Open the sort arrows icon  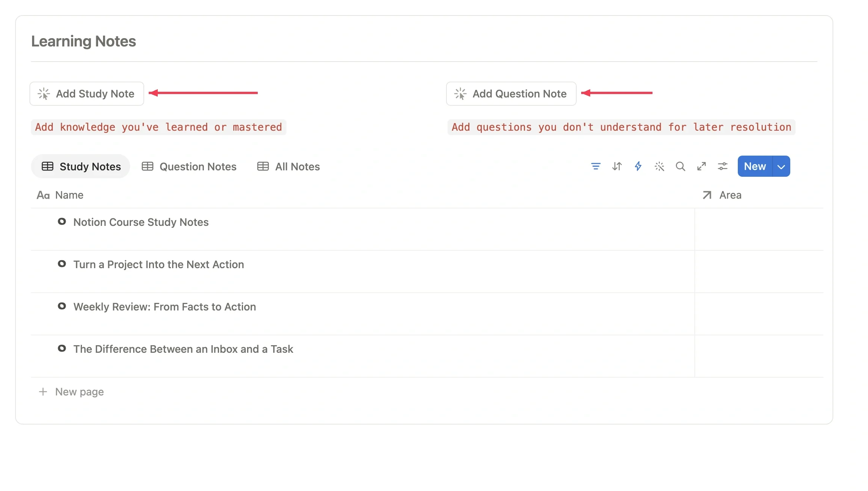point(617,166)
